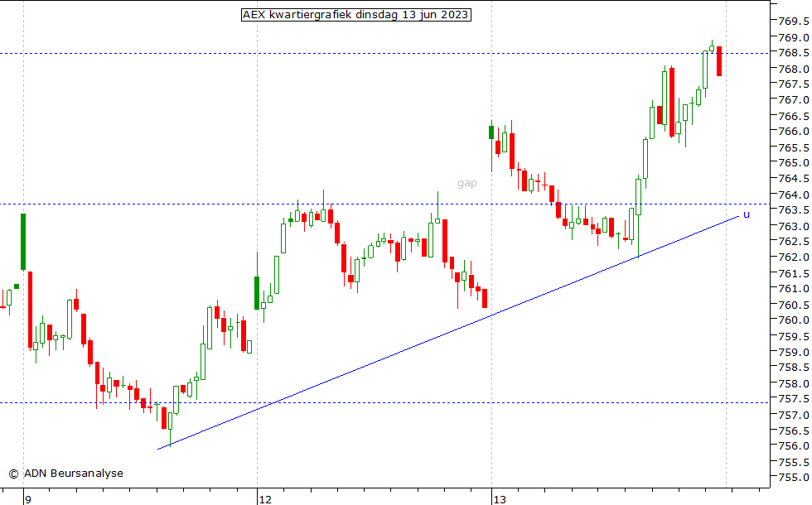Click the price label 768.0 on the y-axis
Viewport: 812px width, 505px height.
pyautogui.click(x=794, y=69)
